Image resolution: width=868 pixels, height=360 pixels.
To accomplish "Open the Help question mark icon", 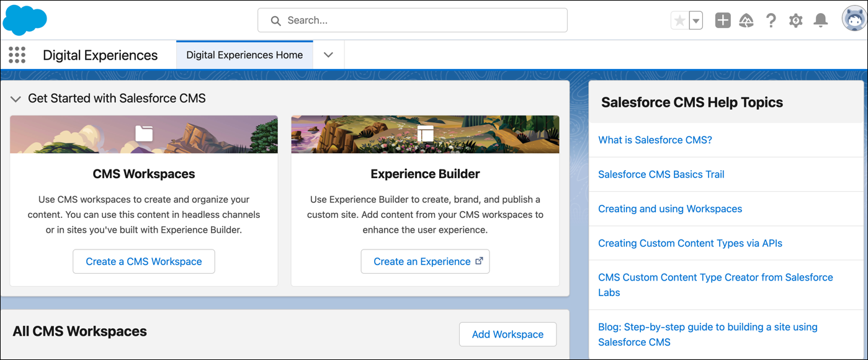I will point(771,20).
